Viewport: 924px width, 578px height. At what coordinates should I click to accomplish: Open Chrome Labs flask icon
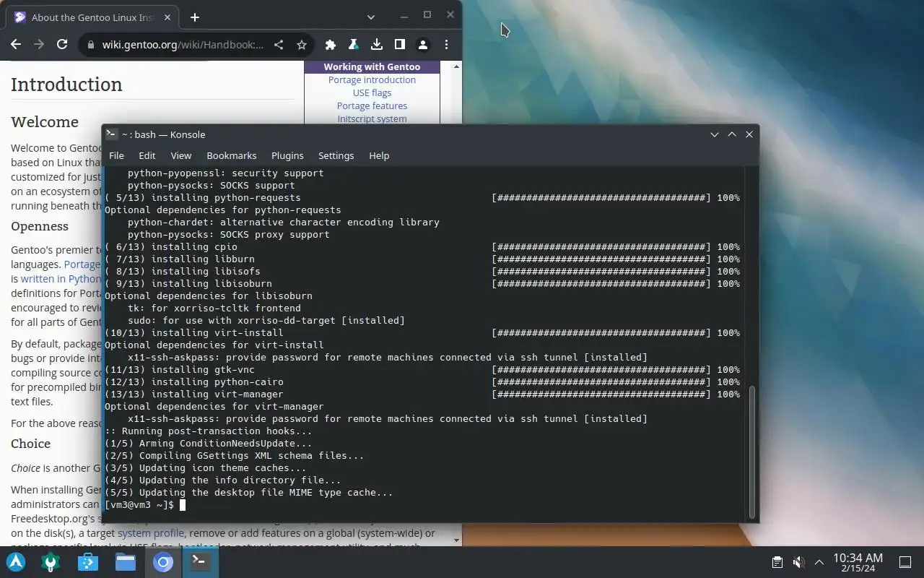[354, 45]
